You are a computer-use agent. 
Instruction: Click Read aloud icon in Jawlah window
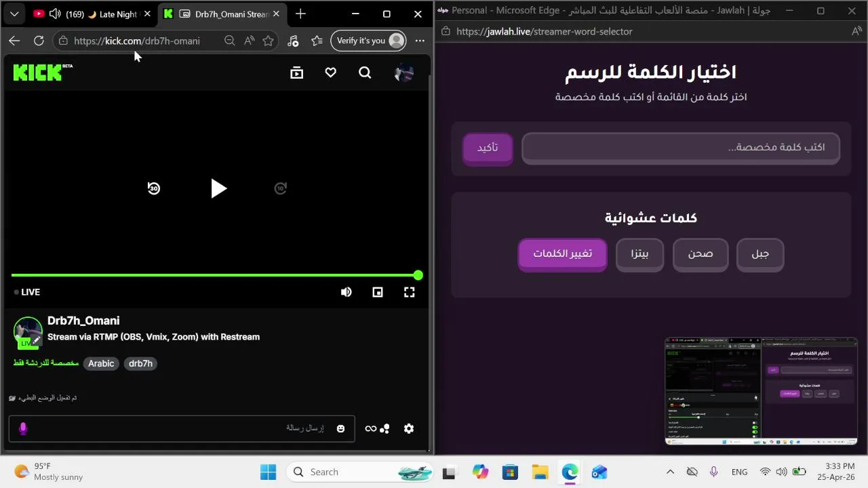[856, 31]
